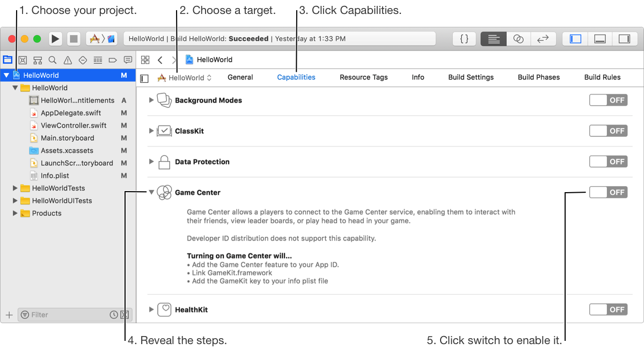Run the build with the Play button

click(x=55, y=39)
